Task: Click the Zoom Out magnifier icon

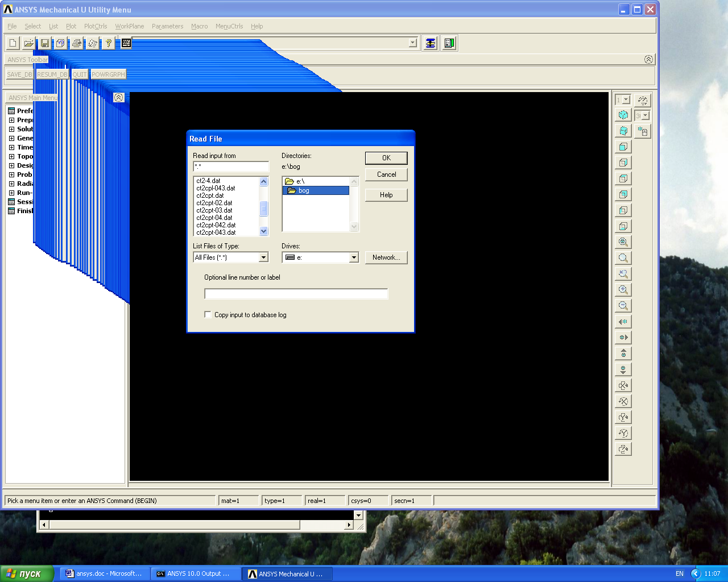Action: pyautogui.click(x=623, y=306)
